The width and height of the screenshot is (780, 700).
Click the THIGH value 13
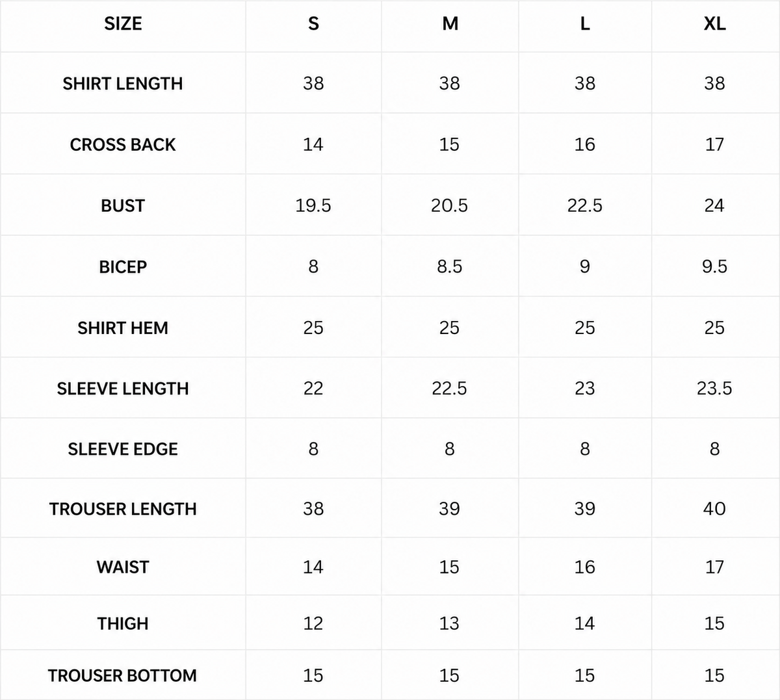click(450, 624)
